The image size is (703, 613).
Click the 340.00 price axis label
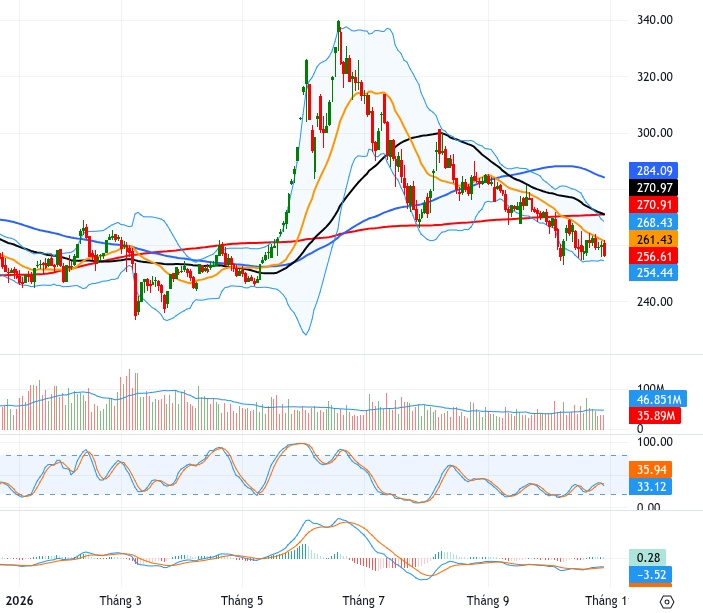pos(655,20)
